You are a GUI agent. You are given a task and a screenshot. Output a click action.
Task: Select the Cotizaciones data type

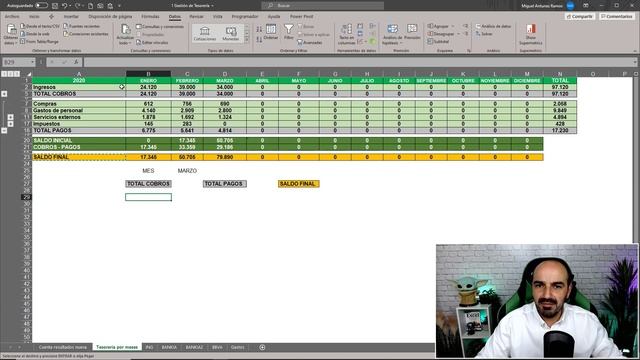pyautogui.click(x=204, y=33)
